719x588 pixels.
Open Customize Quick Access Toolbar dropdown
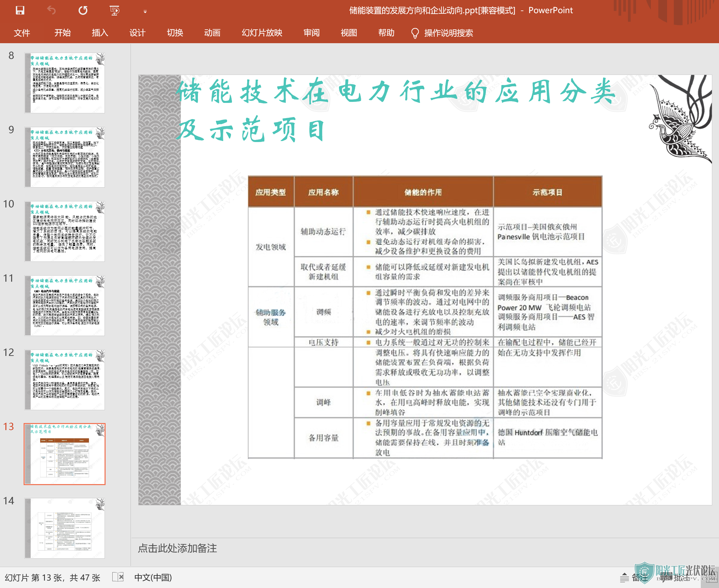click(145, 11)
